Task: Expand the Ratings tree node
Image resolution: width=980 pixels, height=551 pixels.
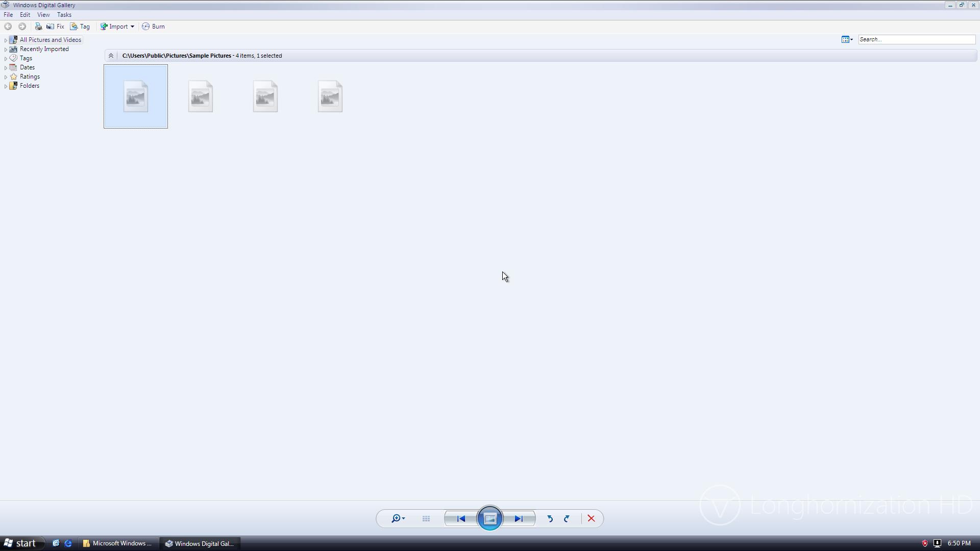Action: click(x=6, y=77)
